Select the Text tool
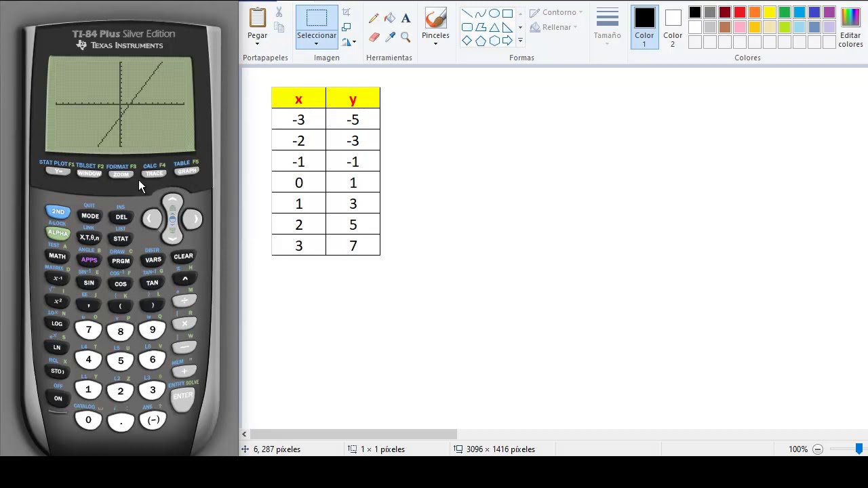The width and height of the screenshot is (868, 488). point(406,18)
